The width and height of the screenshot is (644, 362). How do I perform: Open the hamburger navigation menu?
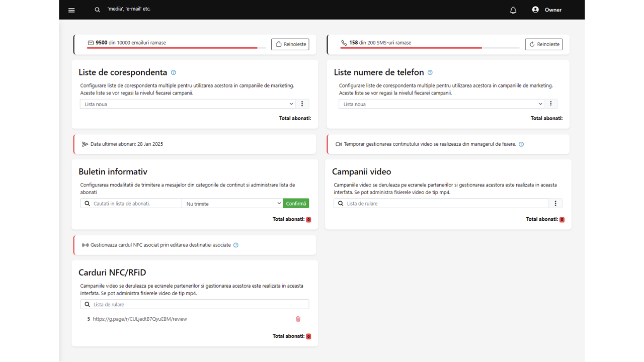tap(71, 10)
